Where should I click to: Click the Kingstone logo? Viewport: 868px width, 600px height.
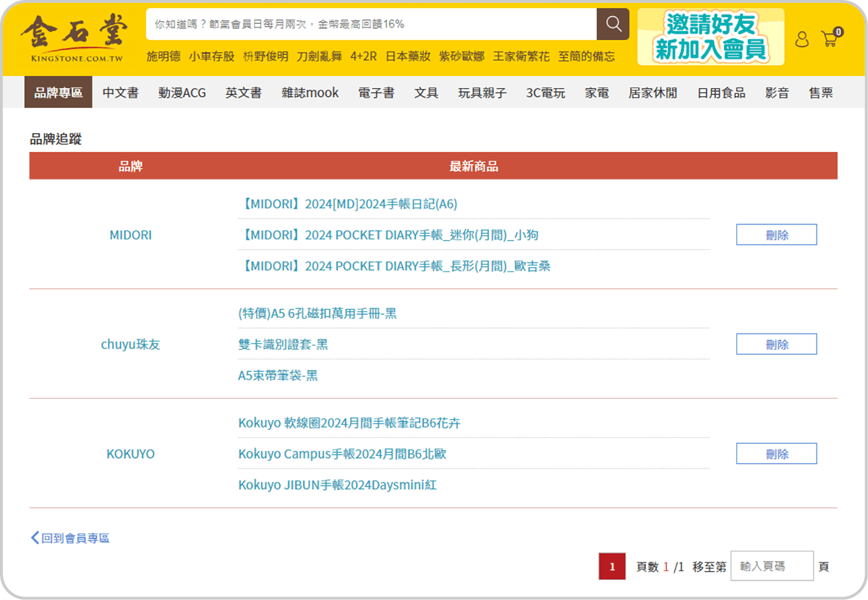point(73,38)
